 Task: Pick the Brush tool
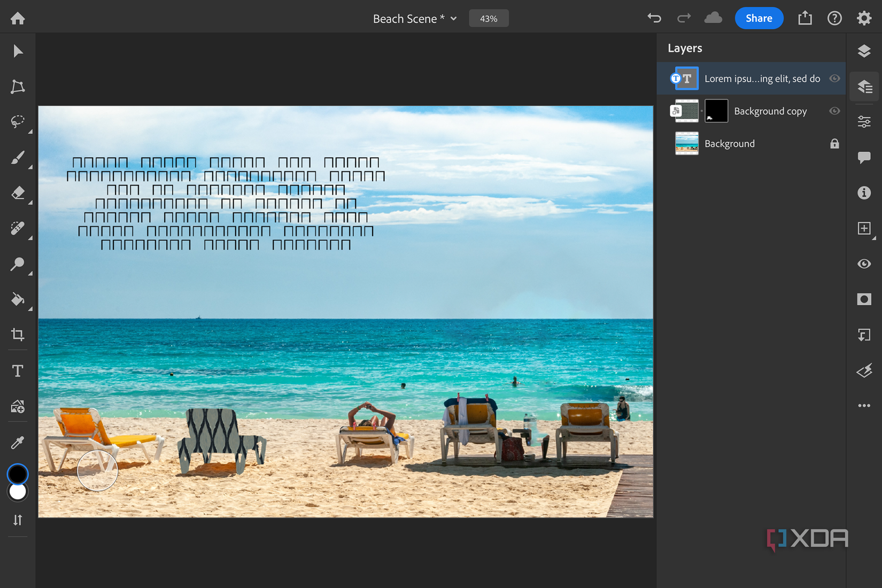[x=18, y=158]
